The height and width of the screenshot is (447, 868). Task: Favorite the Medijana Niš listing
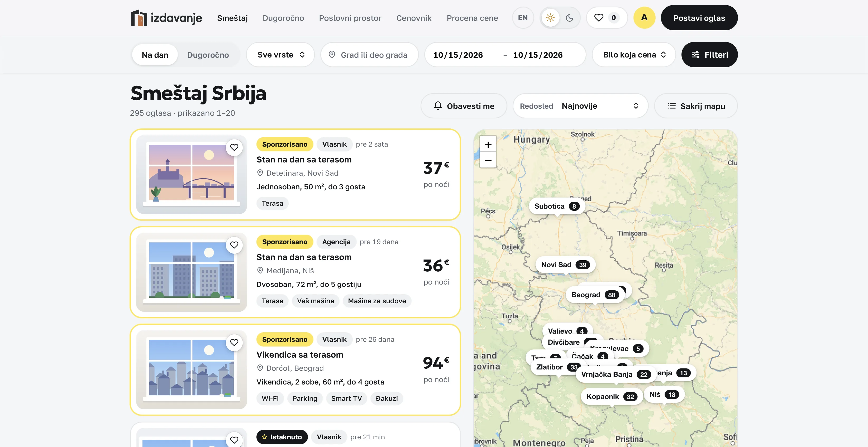point(234,245)
